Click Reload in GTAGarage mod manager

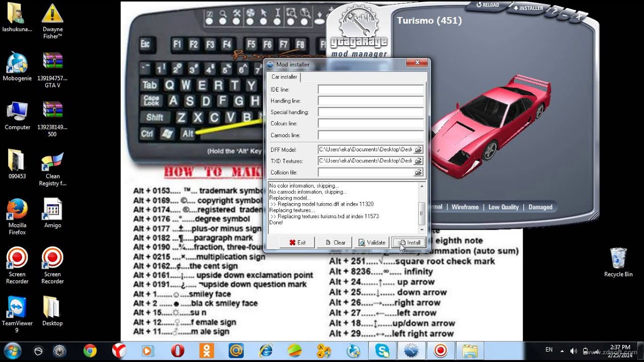[489, 5]
